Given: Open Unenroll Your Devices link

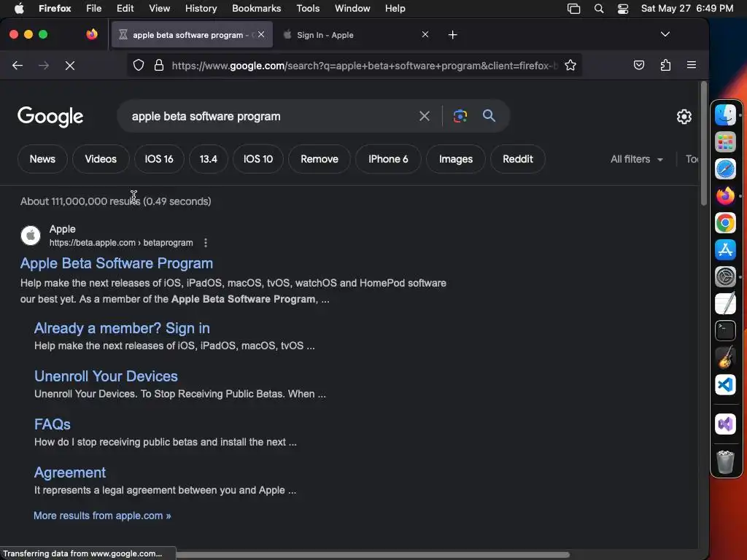Looking at the screenshot, I should click(106, 376).
